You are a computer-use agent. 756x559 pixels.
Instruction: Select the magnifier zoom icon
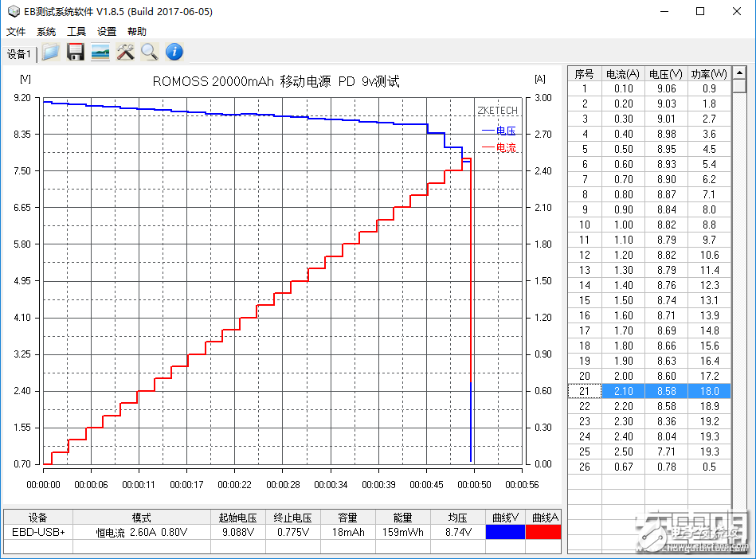[x=150, y=52]
